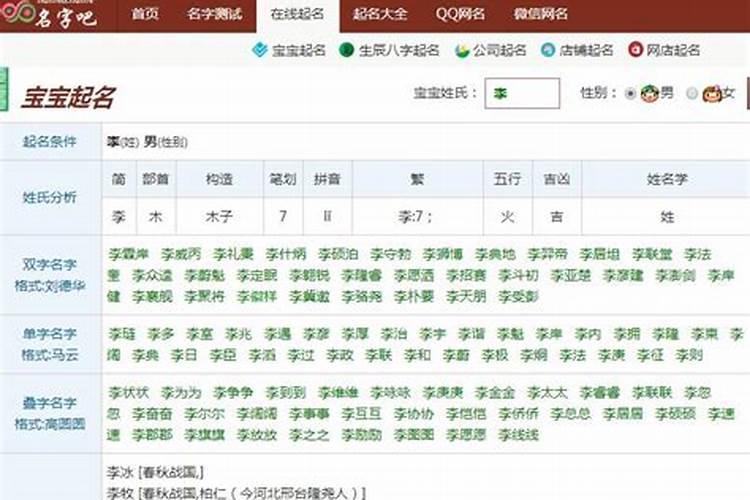750x500 pixels.
Task: Open the QQ网名 nav tab
Action: [x=460, y=14]
